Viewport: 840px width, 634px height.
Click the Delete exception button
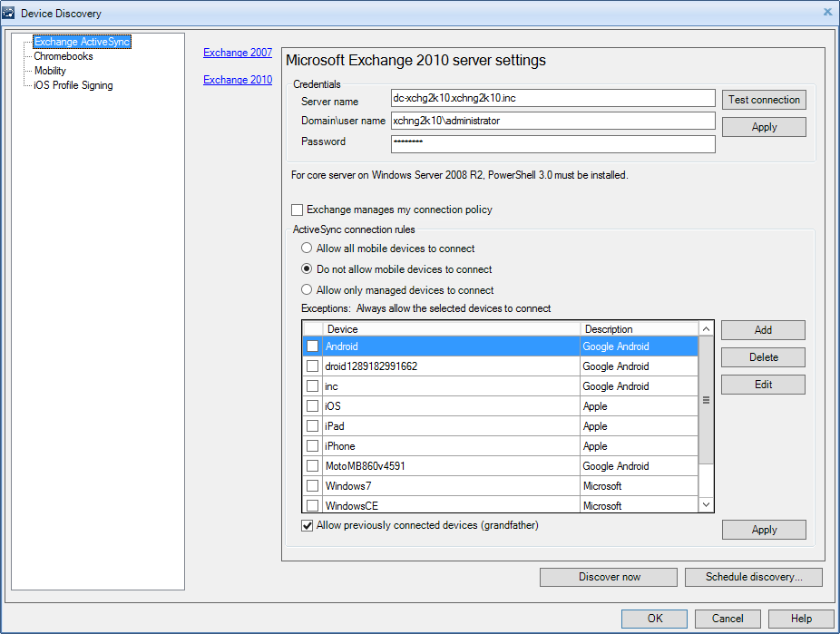763,357
